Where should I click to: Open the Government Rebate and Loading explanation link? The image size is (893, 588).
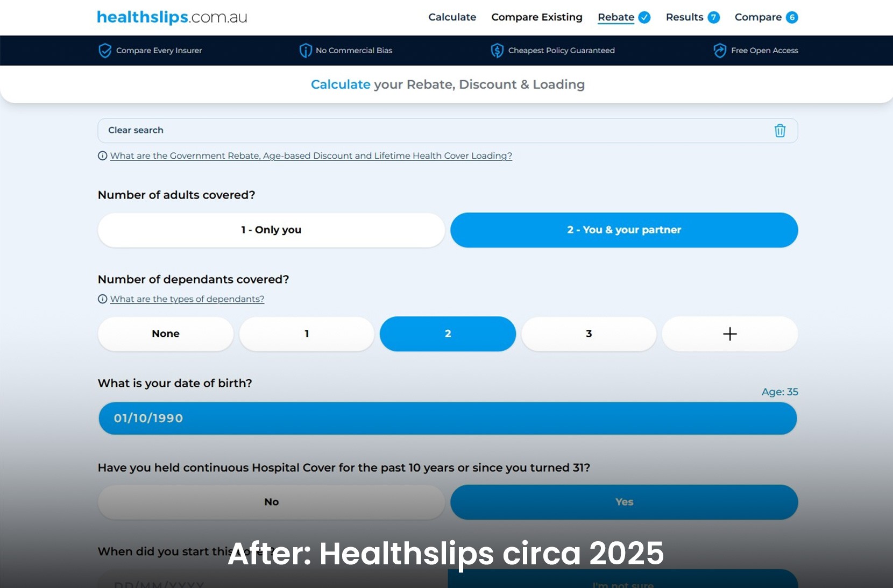311,156
